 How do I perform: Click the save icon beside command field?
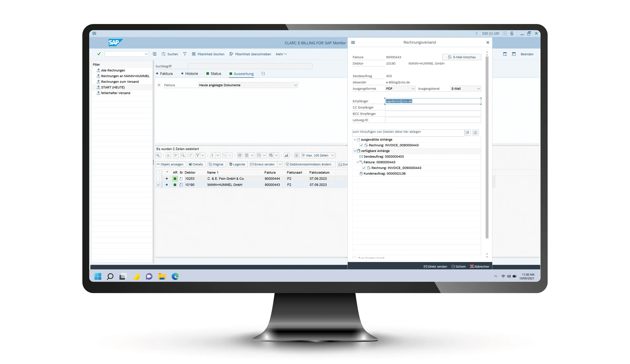(x=155, y=54)
